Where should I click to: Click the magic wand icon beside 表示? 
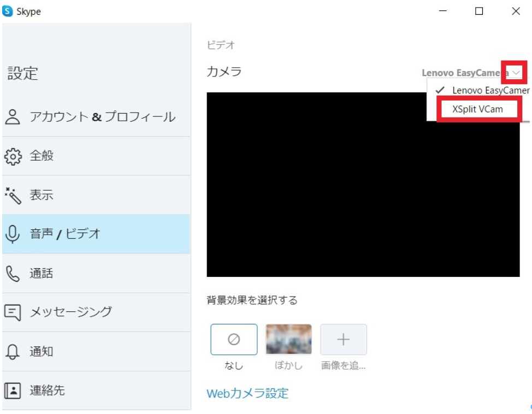coord(13,196)
